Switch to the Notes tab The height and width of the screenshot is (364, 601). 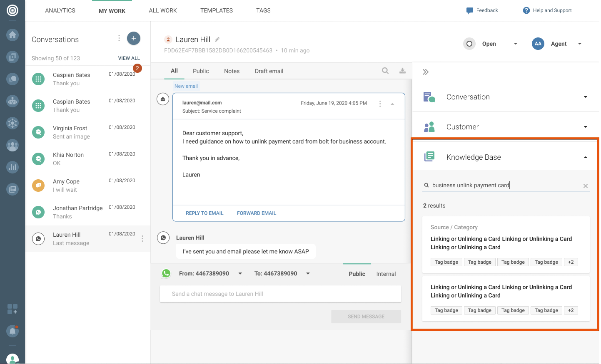pyautogui.click(x=232, y=71)
